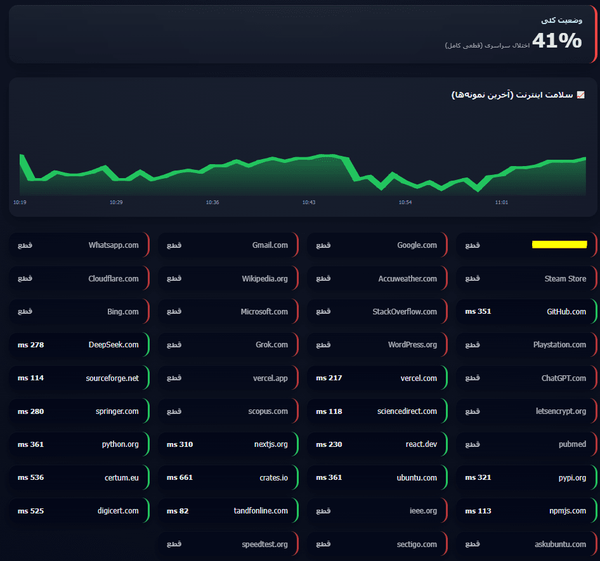Click the yellow redacted site label
Image resolution: width=600 pixels, height=561 pixels.
click(x=559, y=245)
